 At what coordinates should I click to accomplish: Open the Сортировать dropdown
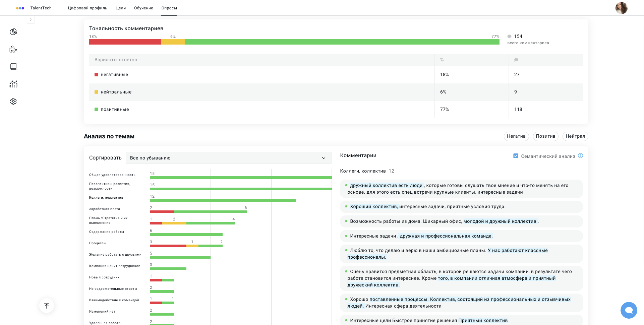point(228,158)
